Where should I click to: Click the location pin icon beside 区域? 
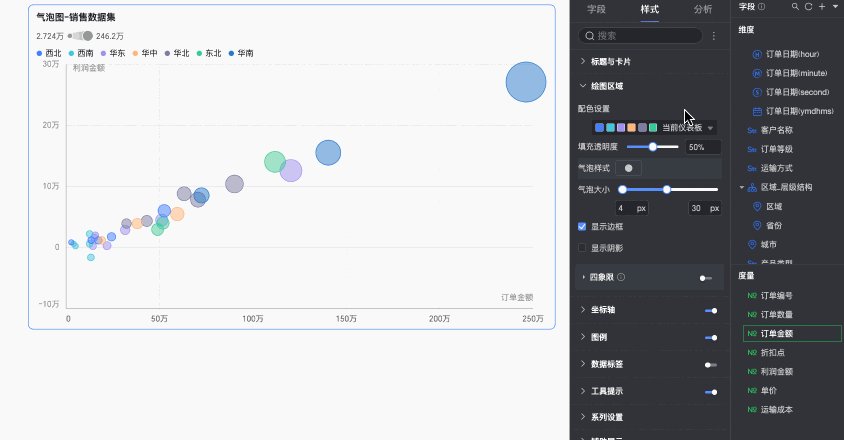point(757,206)
